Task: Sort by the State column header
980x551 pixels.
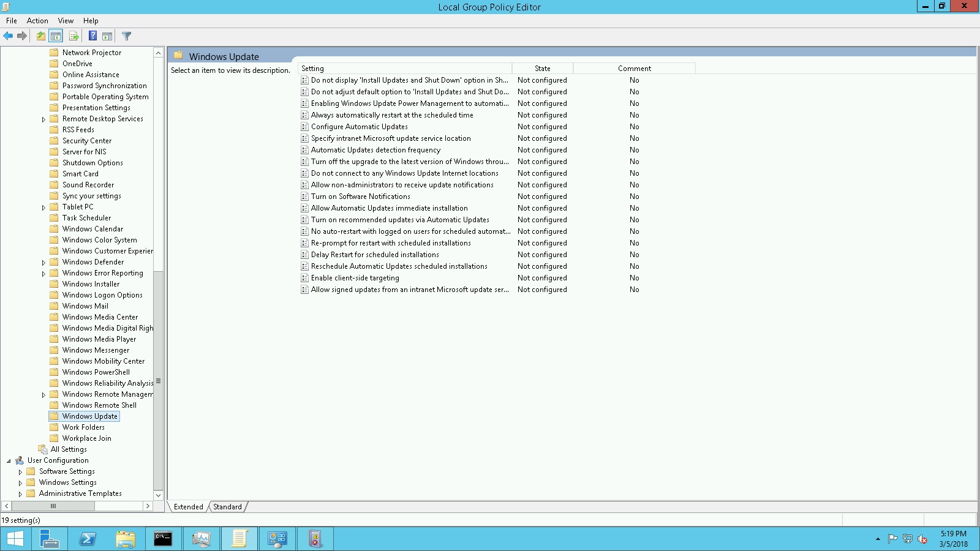Action: tap(543, 69)
